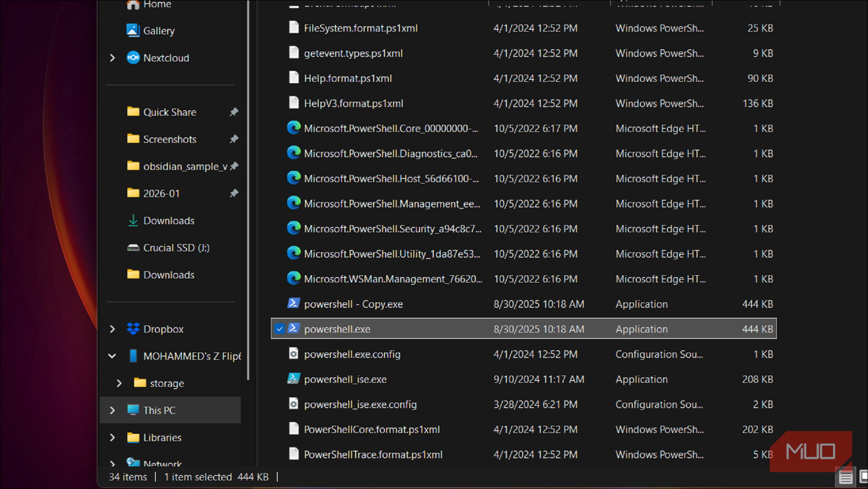The height and width of the screenshot is (489, 868).
Task: Select Microsoft.PowerShell.Management_ee file row
Action: click(523, 203)
